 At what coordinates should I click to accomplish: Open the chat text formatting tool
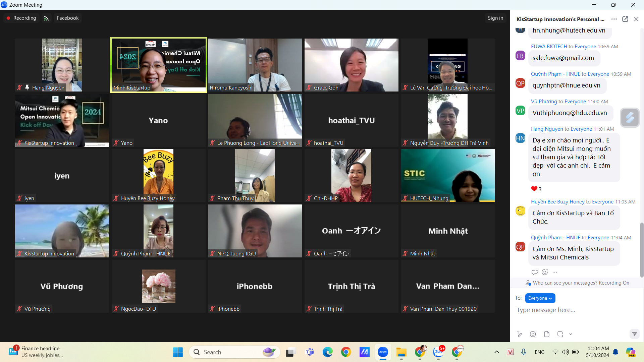pyautogui.click(x=519, y=334)
